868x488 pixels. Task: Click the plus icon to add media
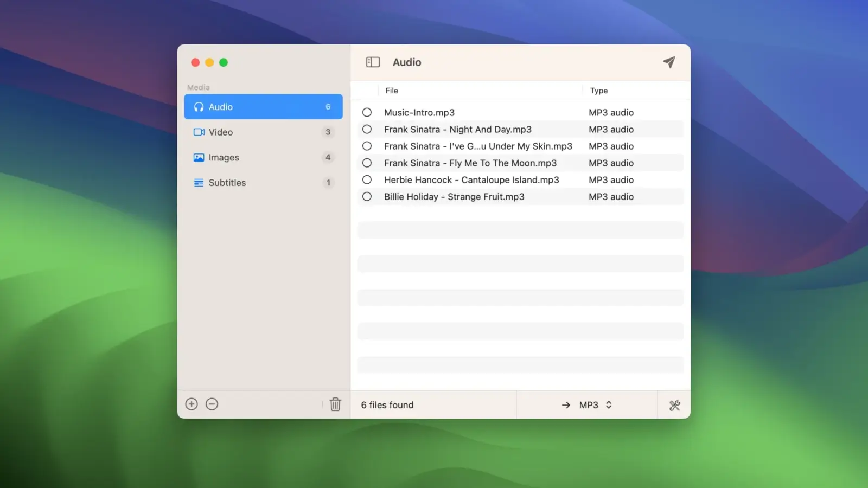(x=192, y=404)
